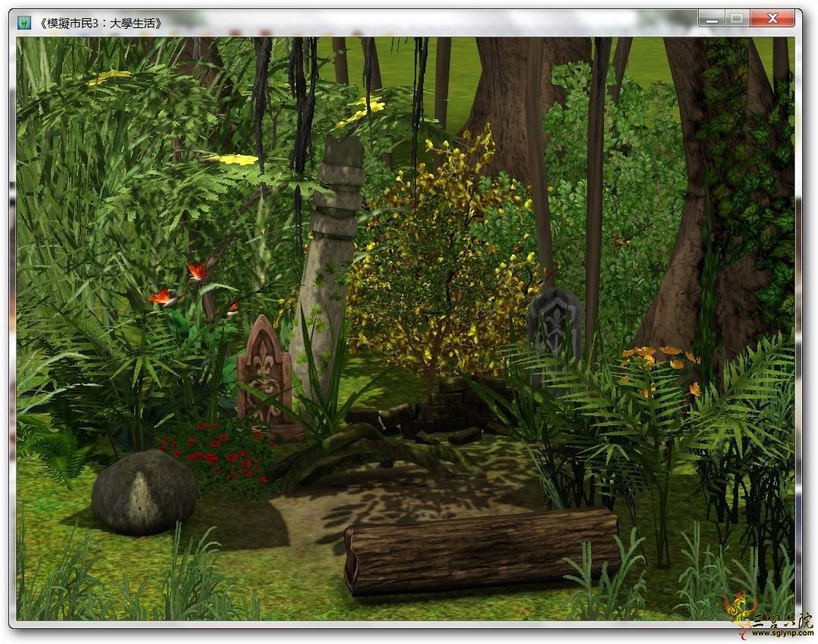The height and width of the screenshot is (644, 818).
Task: Close the game window
Action: 773,19
